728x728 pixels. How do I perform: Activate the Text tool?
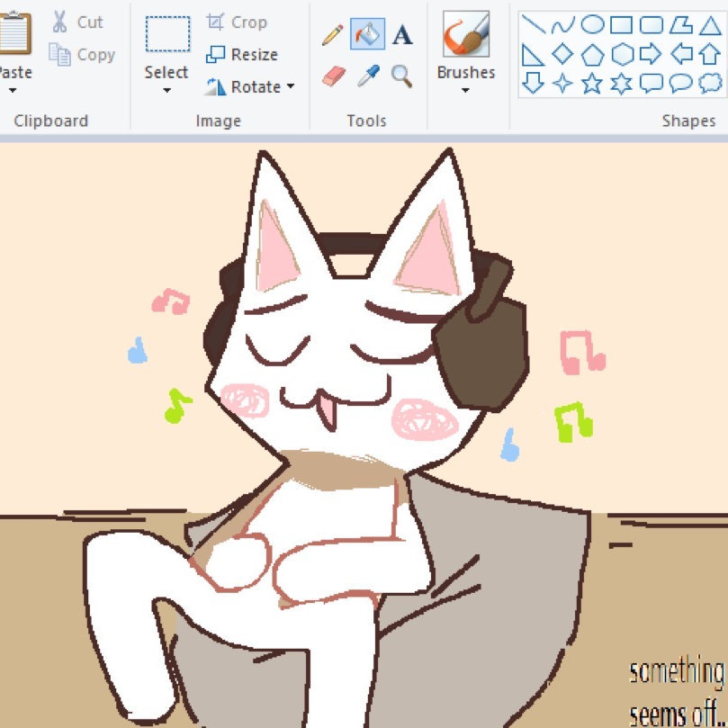402,35
